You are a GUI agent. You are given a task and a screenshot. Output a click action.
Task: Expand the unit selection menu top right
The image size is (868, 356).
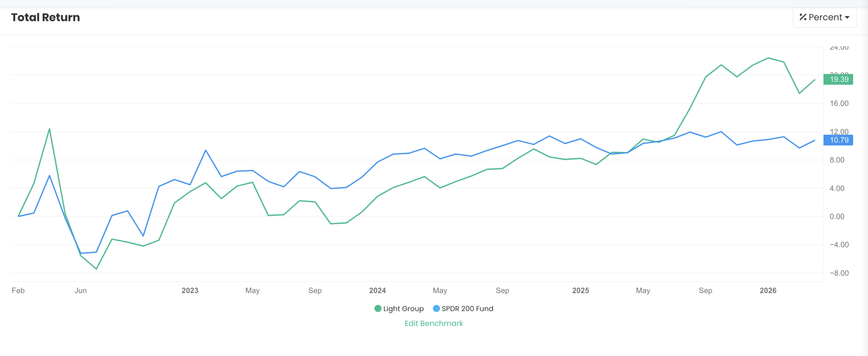pyautogui.click(x=824, y=17)
